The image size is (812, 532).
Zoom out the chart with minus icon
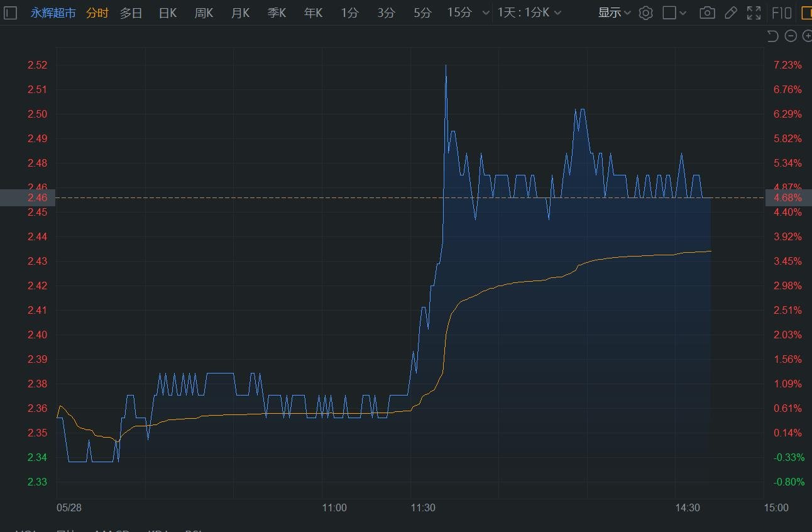point(791,36)
